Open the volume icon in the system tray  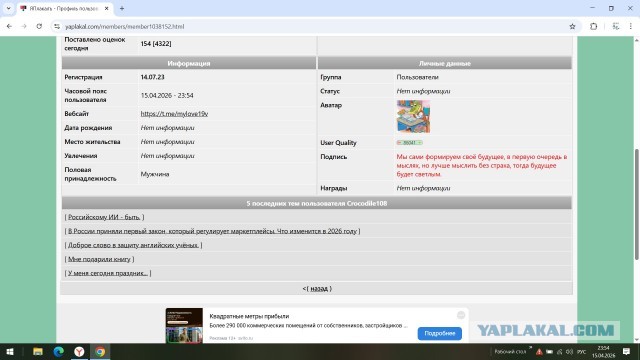tap(569, 352)
